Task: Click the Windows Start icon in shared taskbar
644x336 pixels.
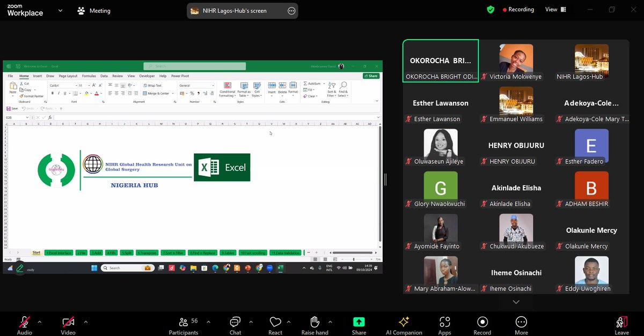Action: pos(94,268)
